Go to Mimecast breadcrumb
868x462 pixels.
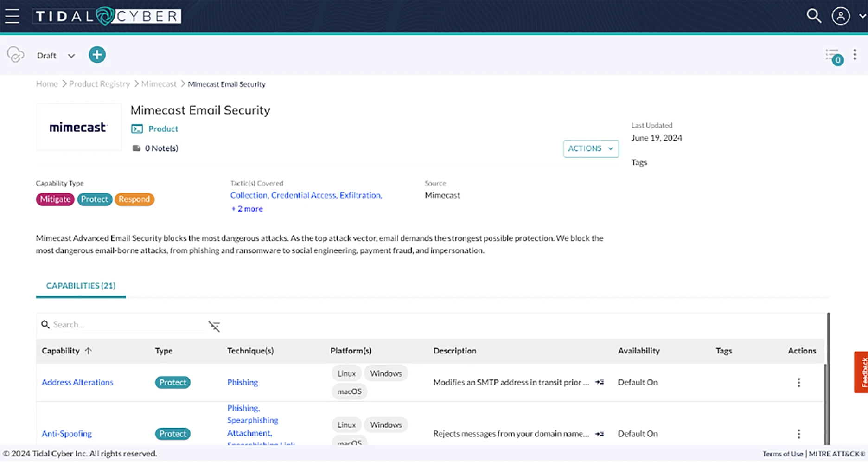159,84
